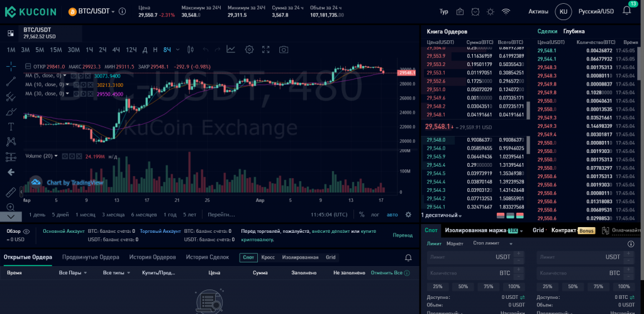
Task: Open the KU account avatar
Action: click(563, 11)
